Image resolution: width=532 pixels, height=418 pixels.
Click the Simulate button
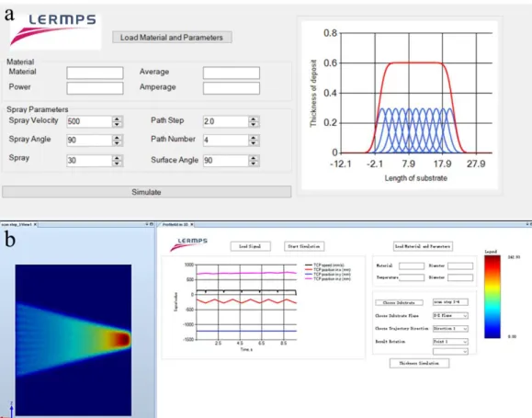[147, 192]
